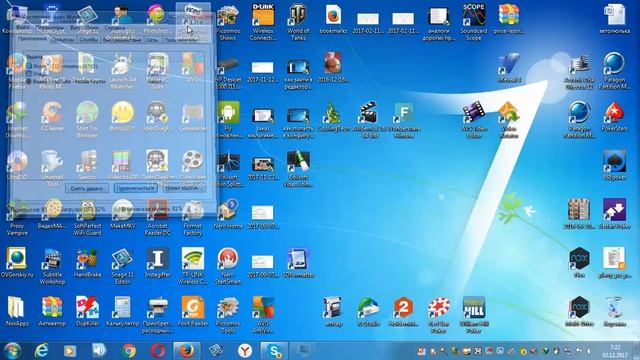Select the Recycle Bin (Корзина) icon
This screenshot has height=360, width=640.
(614, 311)
